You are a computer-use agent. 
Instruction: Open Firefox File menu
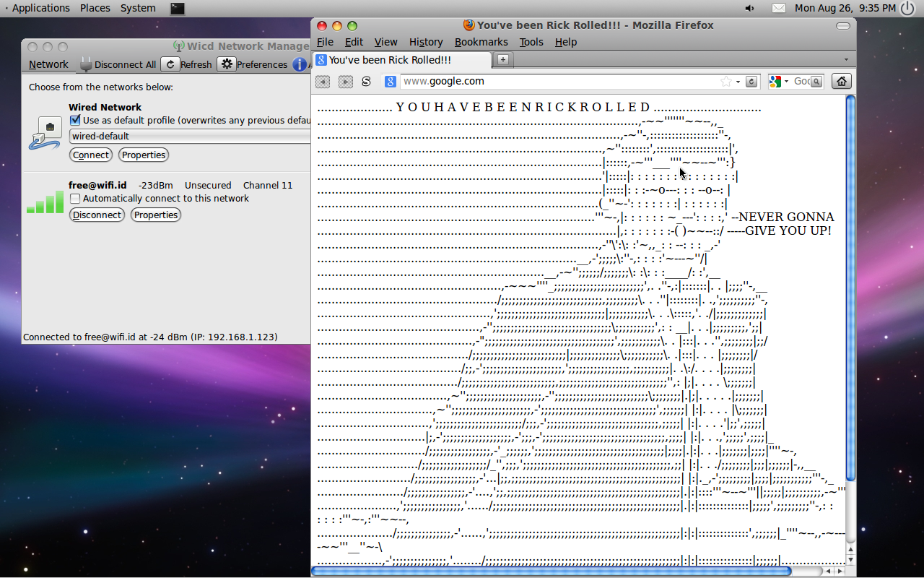pyautogui.click(x=325, y=42)
